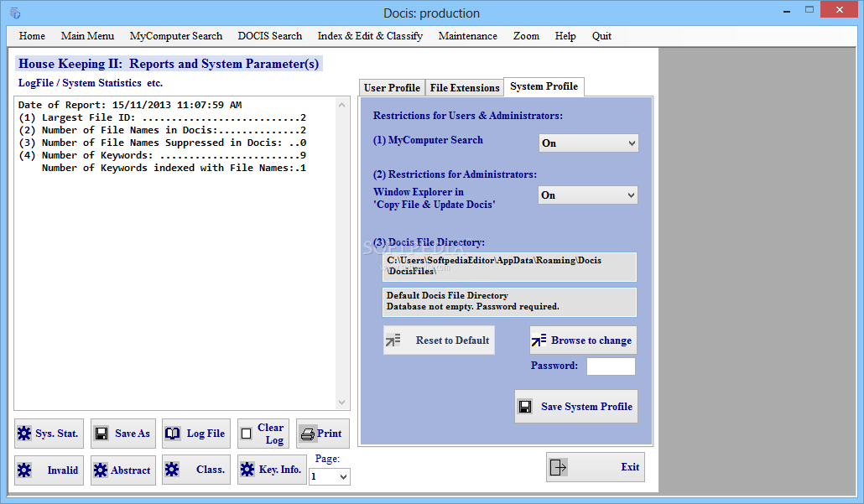Click the floppy disk icon on Save As

pyautogui.click(x=101, y=434)
